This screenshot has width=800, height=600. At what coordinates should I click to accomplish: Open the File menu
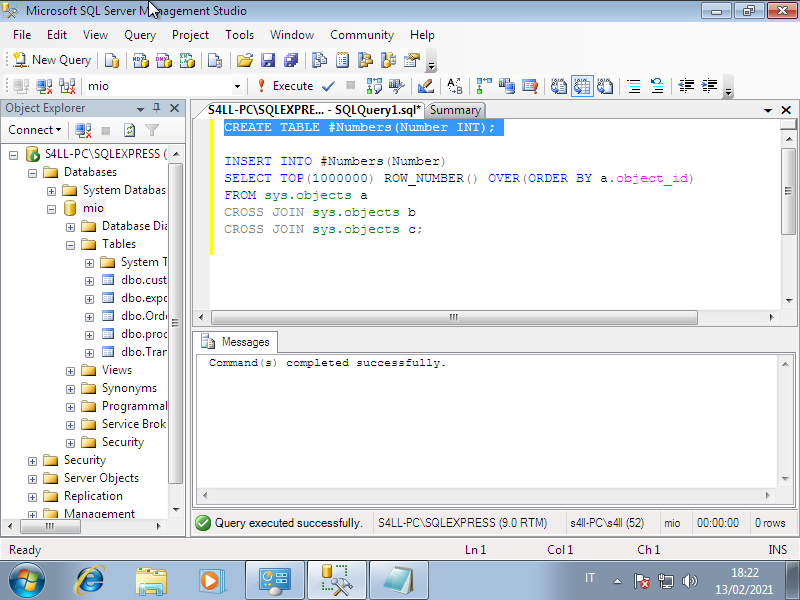pyautogui.click(x=22, y=35)
